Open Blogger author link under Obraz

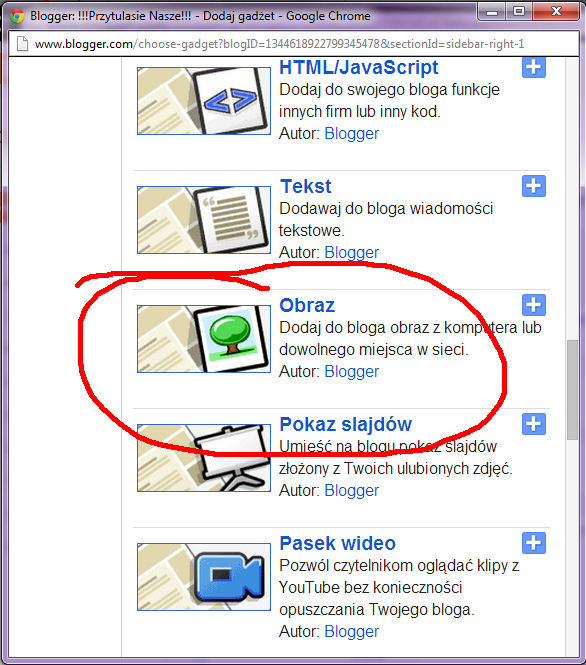pyautogui.click(x=352, y=372)
